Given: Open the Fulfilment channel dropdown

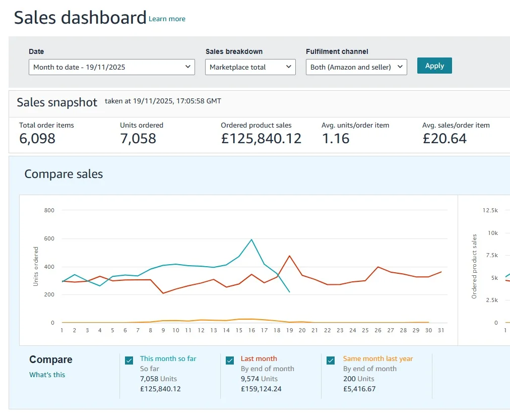Looking at the screenshot, I should click(356, 67).
